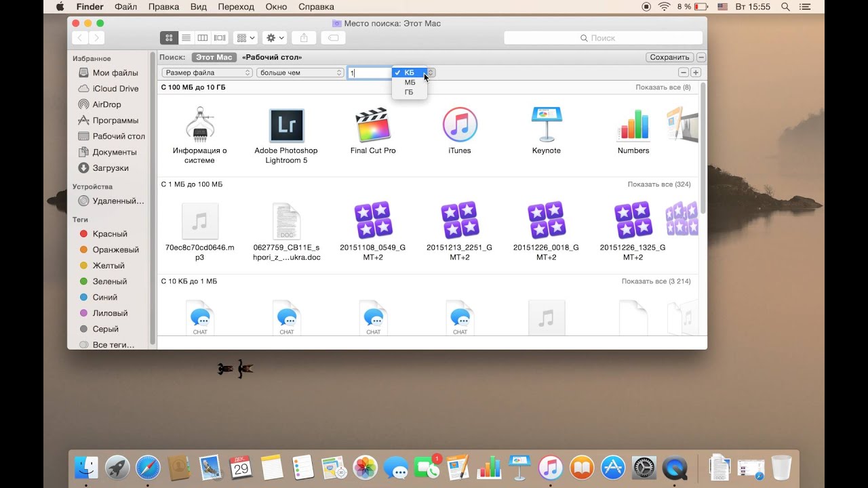Open Загрузки in the sidebar

coord(110,168)
